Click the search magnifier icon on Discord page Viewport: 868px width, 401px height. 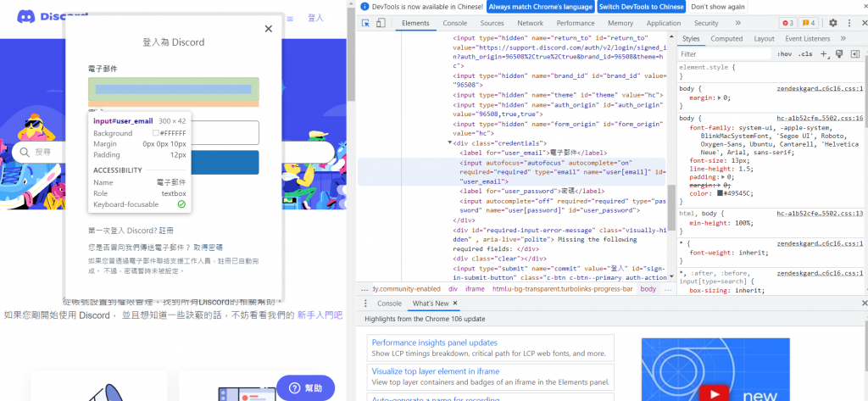coord(25,152)
